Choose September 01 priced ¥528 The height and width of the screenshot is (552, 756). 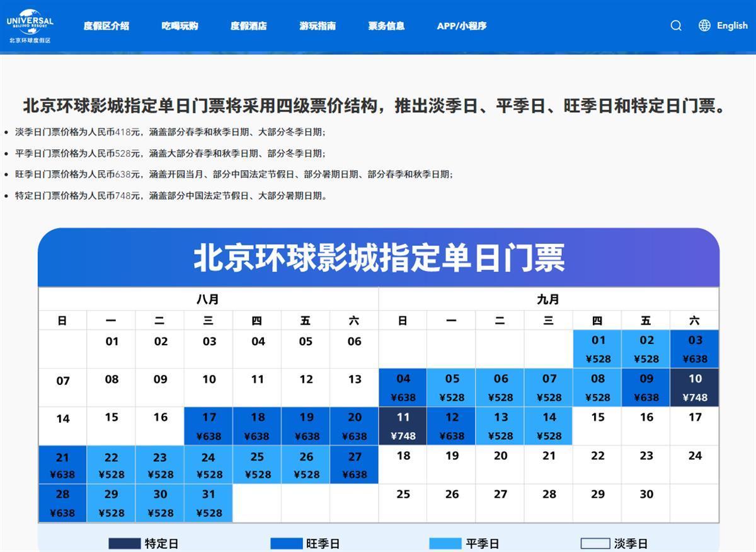coord(597,349)
